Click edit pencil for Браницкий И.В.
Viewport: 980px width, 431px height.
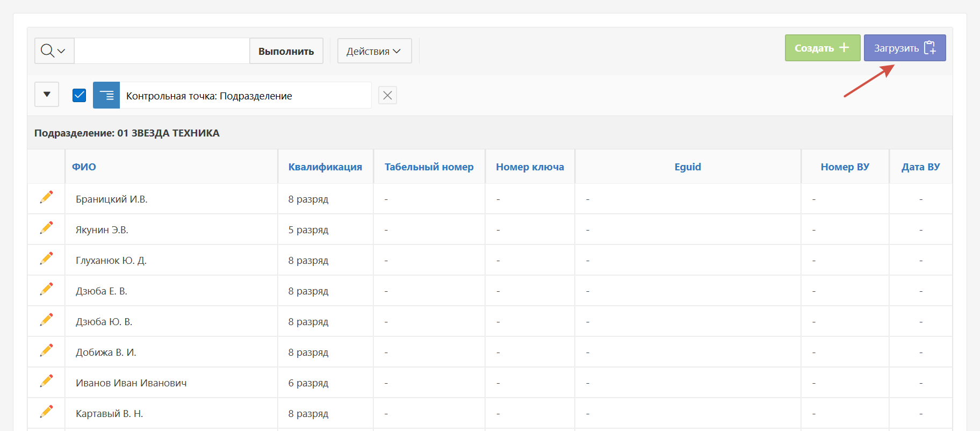pos(47,197)
